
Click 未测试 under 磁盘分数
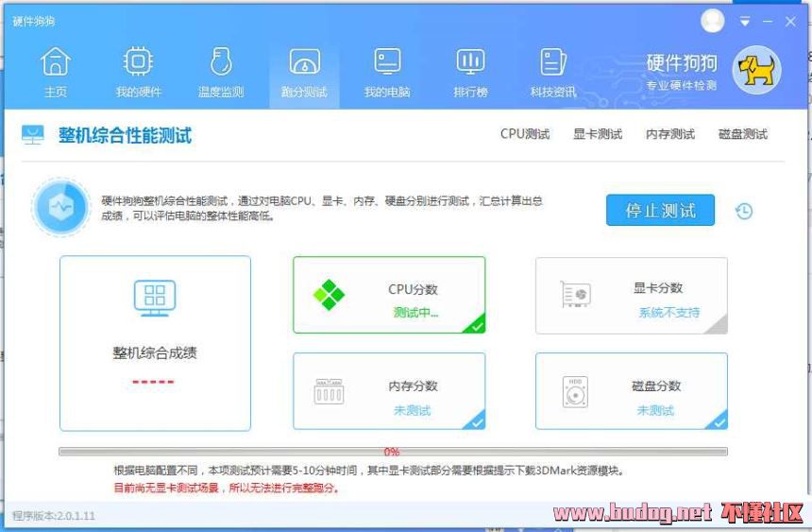pyautogui.click(x=655, y=411)
